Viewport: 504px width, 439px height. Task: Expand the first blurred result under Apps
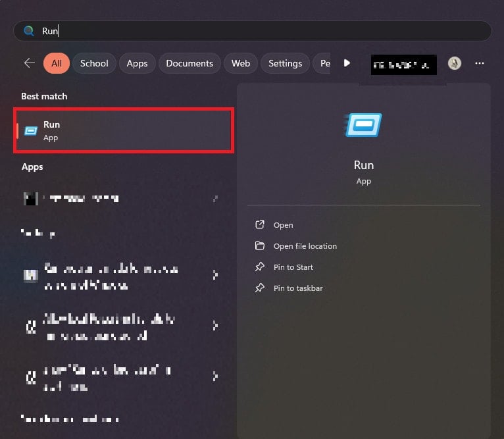click(x=216, y=199)
